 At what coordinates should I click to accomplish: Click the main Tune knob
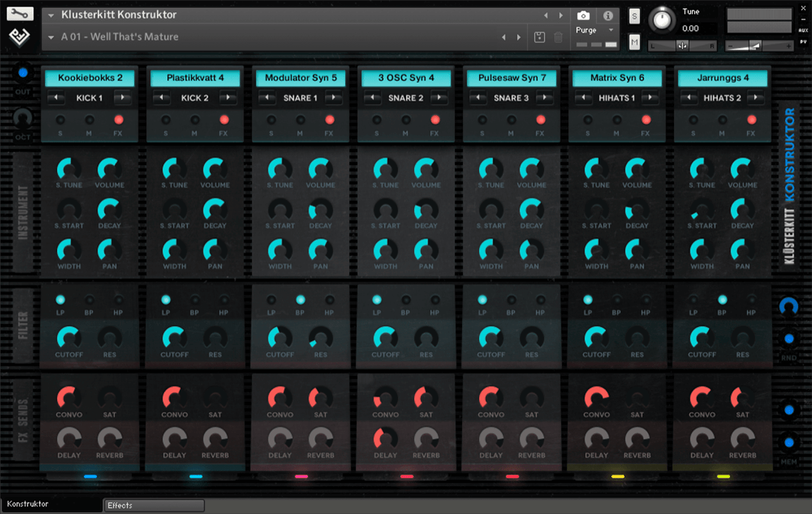(662, 21)
